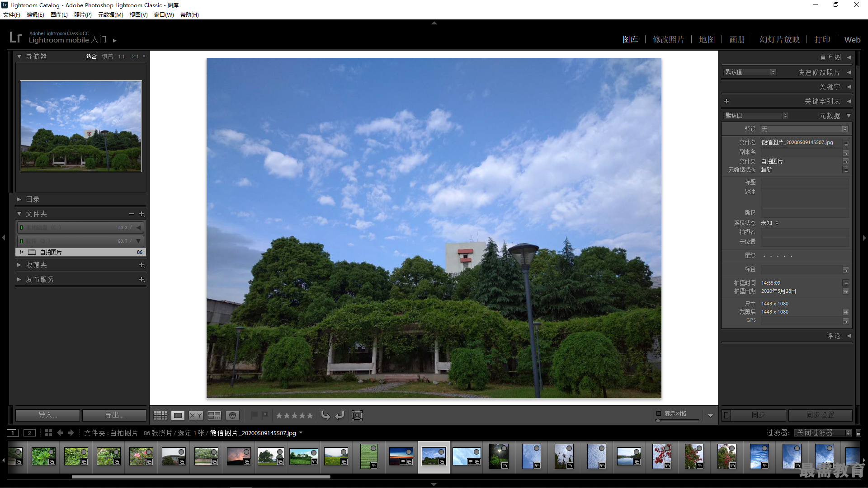
Task: Rotate photo counterclockwise
Action: click(325, 415)
